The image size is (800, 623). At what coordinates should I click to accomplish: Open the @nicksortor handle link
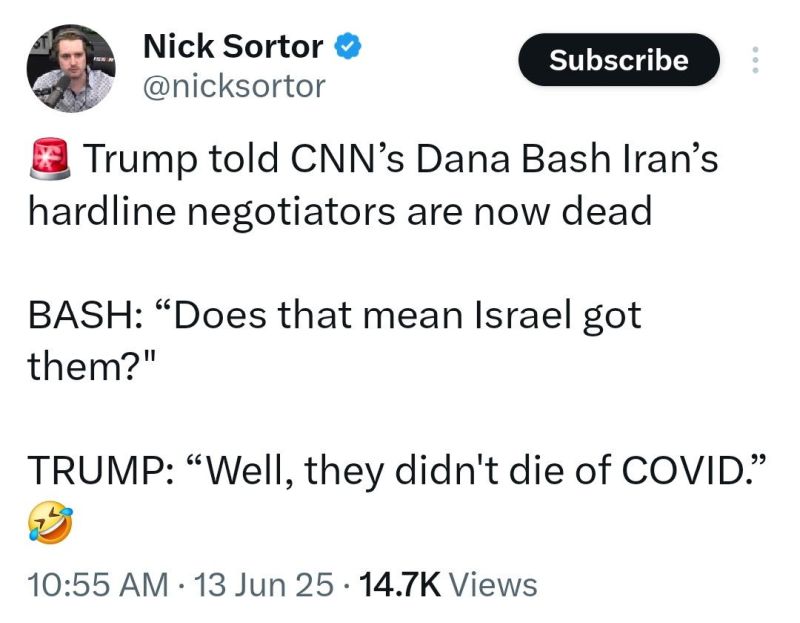click(x=235, y=86)
